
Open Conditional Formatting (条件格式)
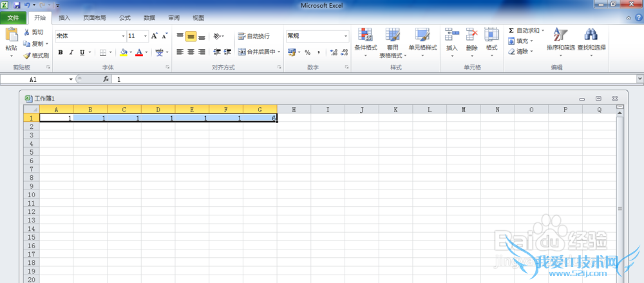366,43
